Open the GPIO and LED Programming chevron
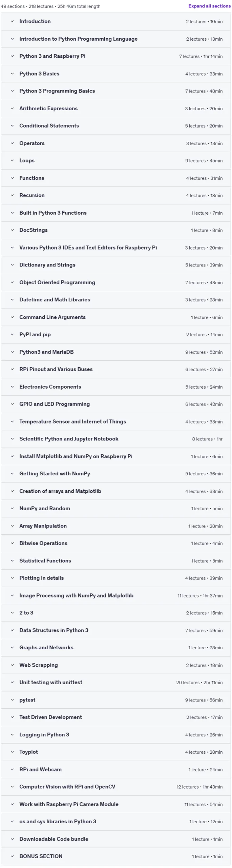Screen dimensions: 232x868 click(12, 404)
